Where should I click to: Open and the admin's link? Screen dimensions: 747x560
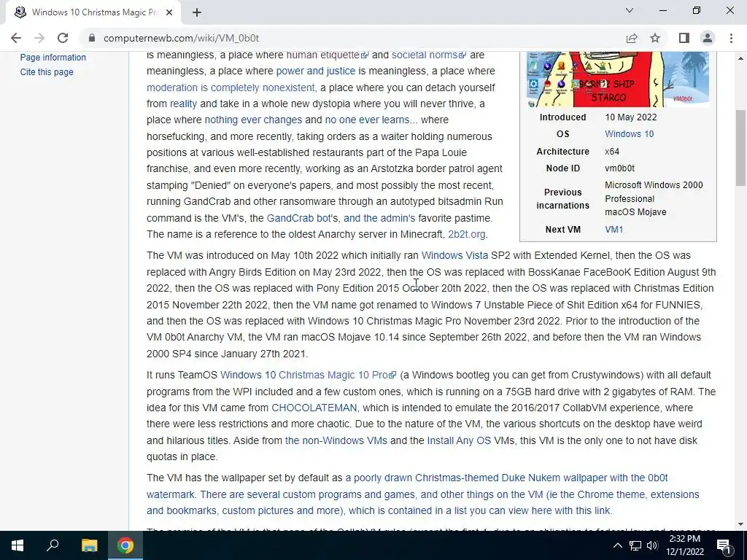[379, 218]
